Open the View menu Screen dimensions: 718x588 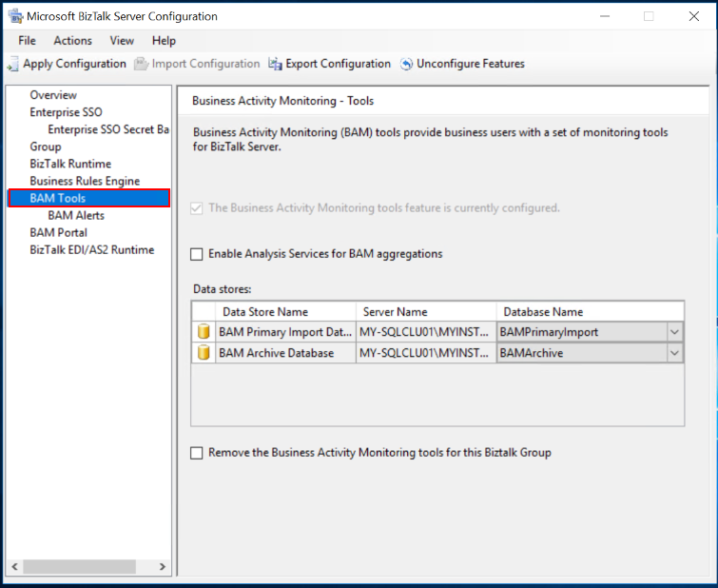122,41
